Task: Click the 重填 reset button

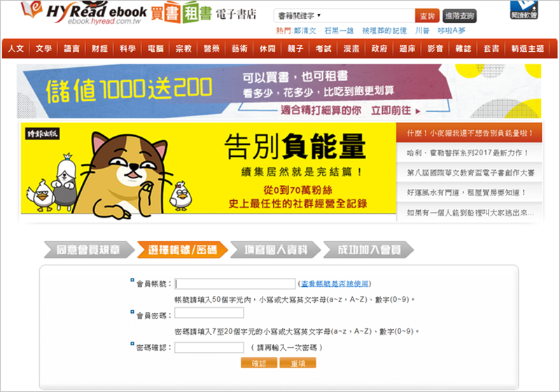Action: [x=298, y=363]
